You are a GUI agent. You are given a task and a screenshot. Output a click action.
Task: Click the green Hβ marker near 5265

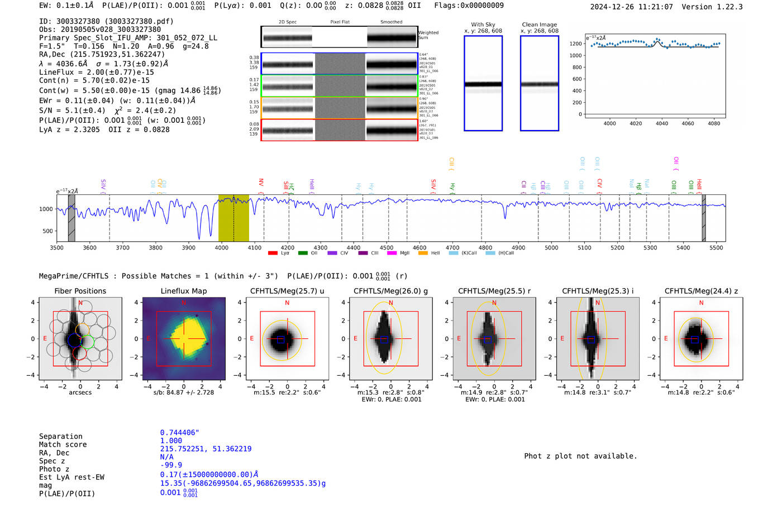[639, 188]
